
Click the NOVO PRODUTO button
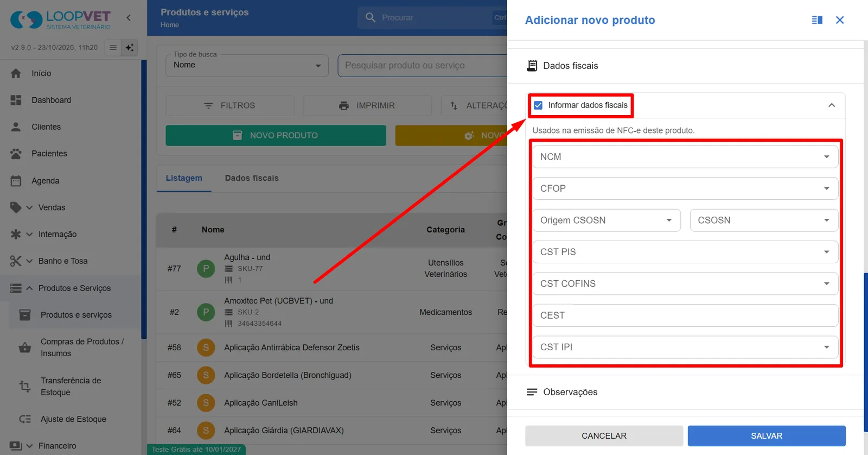point(276,136)
